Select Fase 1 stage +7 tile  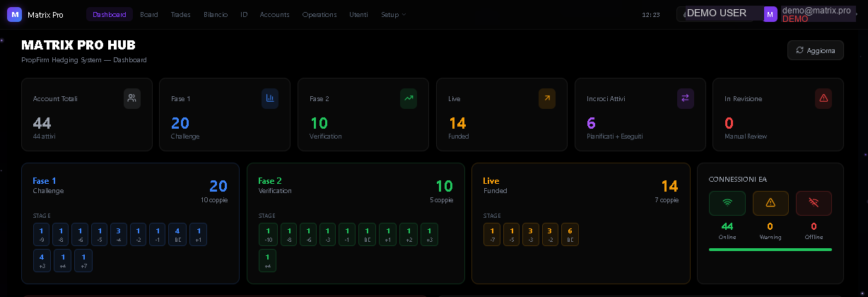(83, 261)
